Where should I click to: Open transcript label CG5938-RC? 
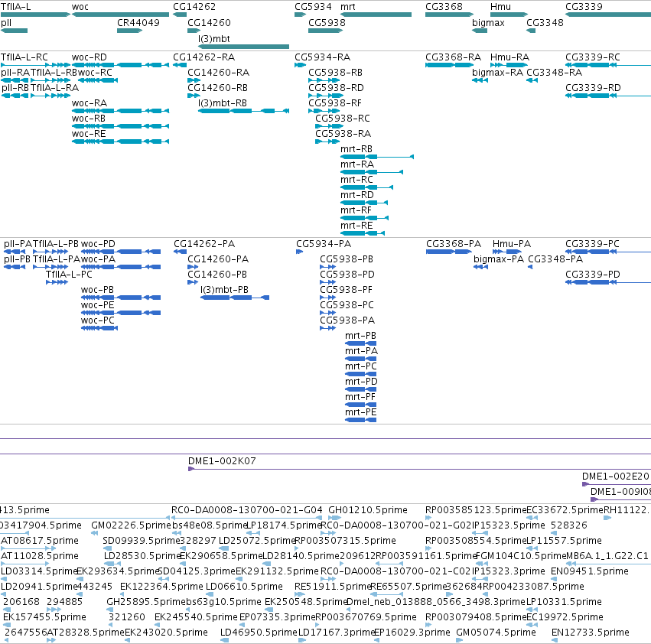pyautogui.click(x=343, y=119)
